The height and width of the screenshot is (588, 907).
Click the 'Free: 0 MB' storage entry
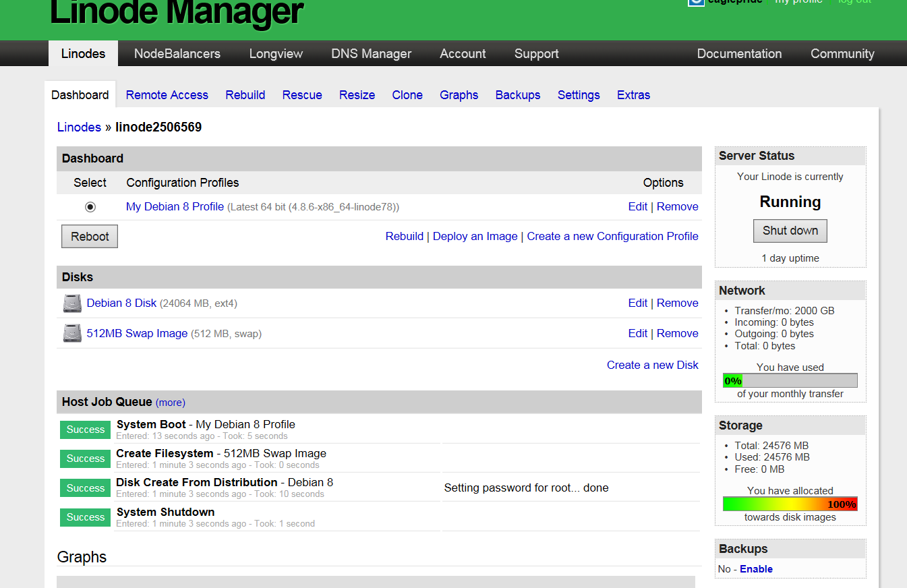tap(759, 469)
